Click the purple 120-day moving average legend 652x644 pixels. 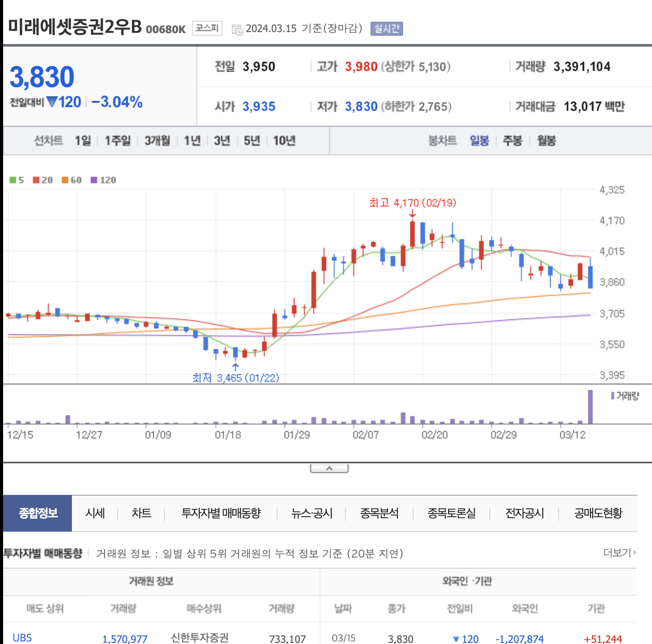[103, 180]
